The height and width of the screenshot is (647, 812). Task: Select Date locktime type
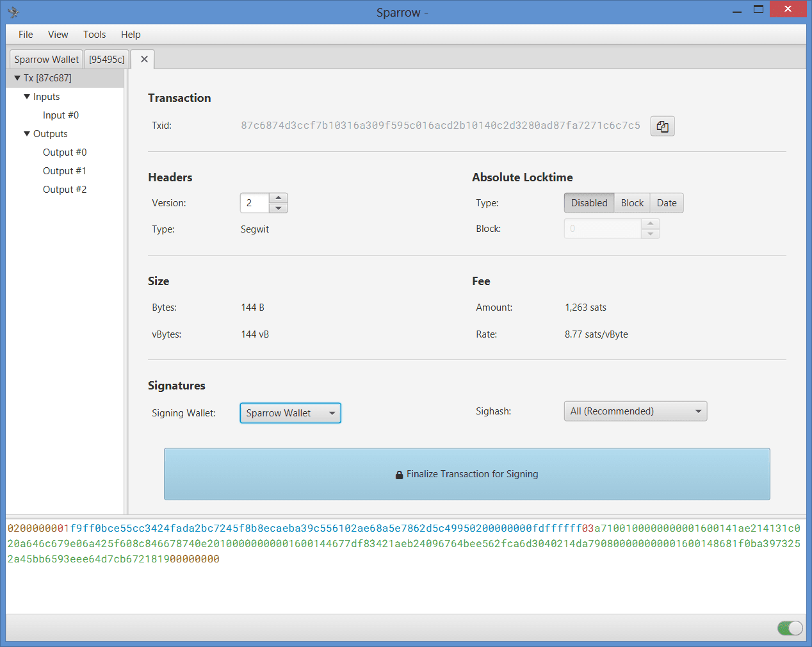[667, 203]
